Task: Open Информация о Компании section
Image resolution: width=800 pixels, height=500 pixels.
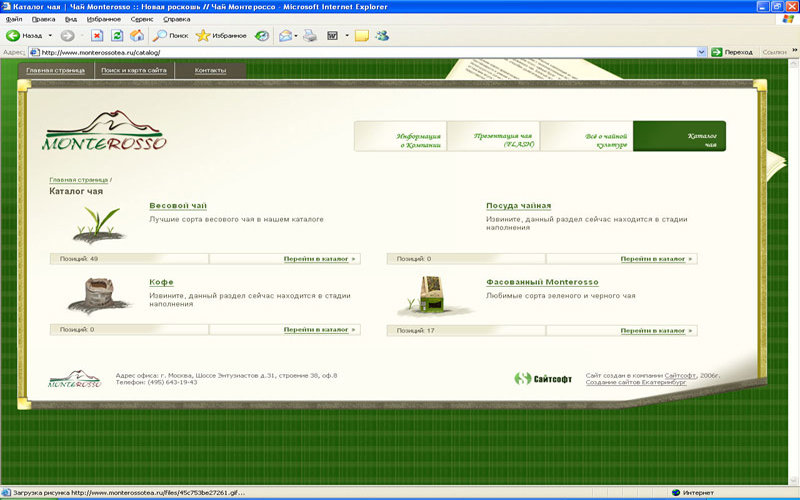Action: pyautogui.click(x=401, y=136)
